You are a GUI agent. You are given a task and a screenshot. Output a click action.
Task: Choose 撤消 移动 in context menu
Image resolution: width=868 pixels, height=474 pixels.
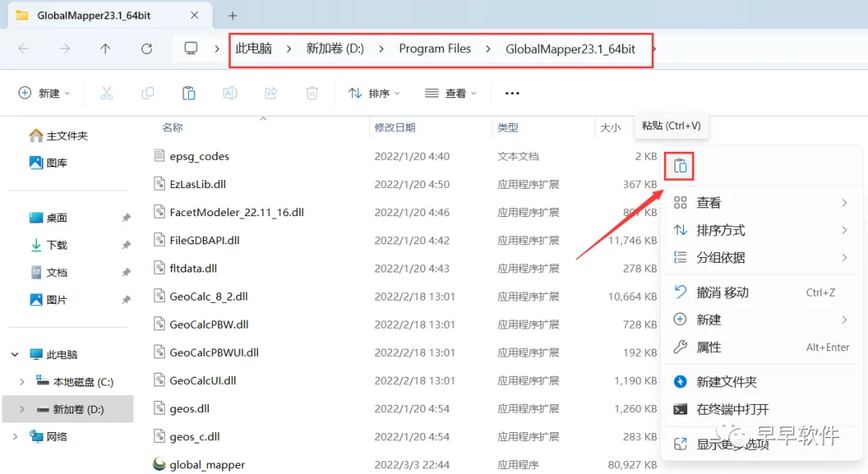[761, 292]
